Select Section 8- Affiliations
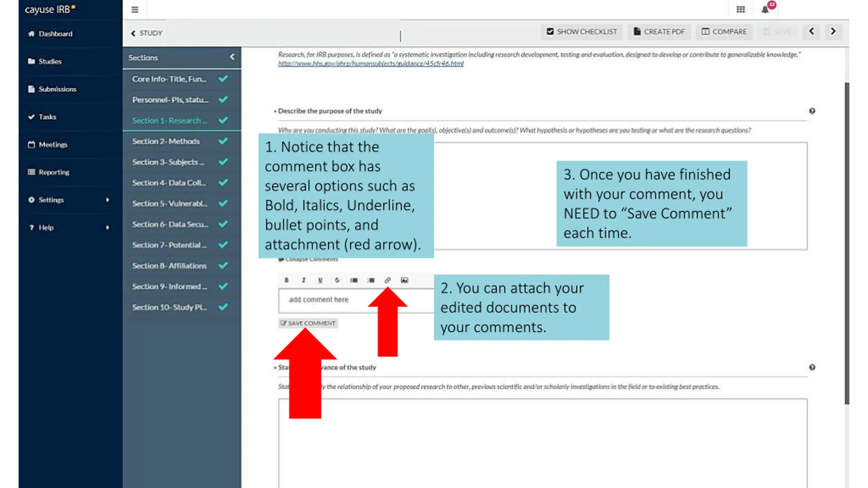The height and width of the screenshot is (488, 868). pos(182,266)
